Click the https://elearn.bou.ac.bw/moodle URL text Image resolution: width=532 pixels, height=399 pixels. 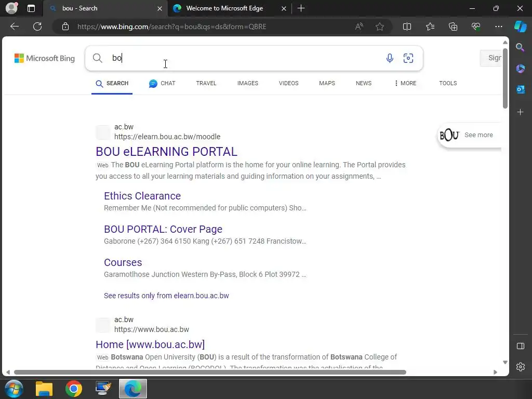pos(167,137)
